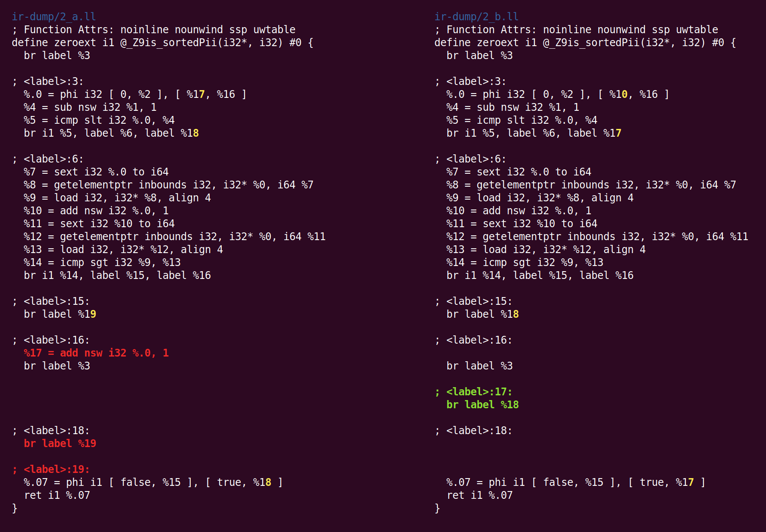Click the '%.07 = phi i1' line in 2_b.ll
Screen dimensions: 766x532
click(x=576, y=482)
